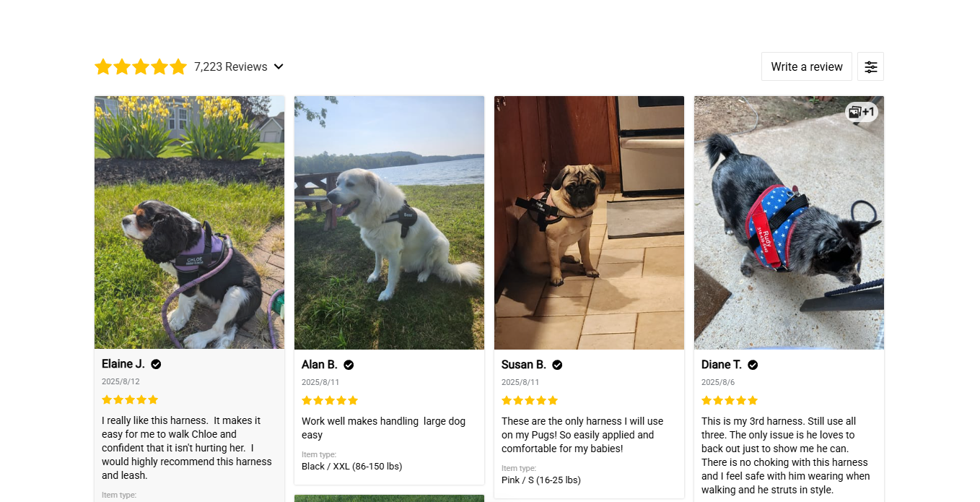Select Susan B.'s review text about Pugs
Viewport: 980px width, 502px height.
[582, 435]
